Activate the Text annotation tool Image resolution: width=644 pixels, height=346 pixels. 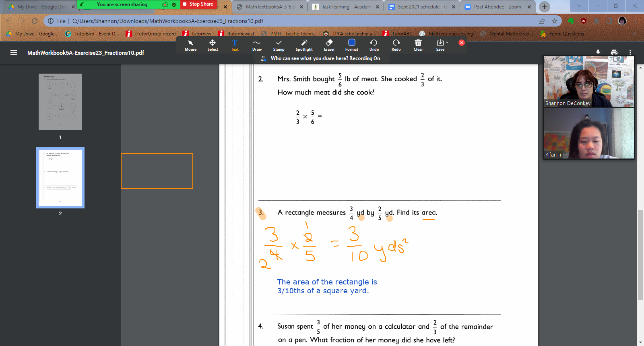pyautogui.click(x=235, y=45)
